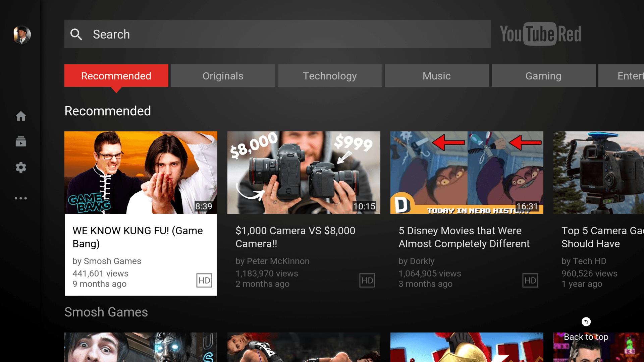Click the Gaming tab to expand
Screen dimensions: 644x362
pyautogui.click(x=543, y=75)
